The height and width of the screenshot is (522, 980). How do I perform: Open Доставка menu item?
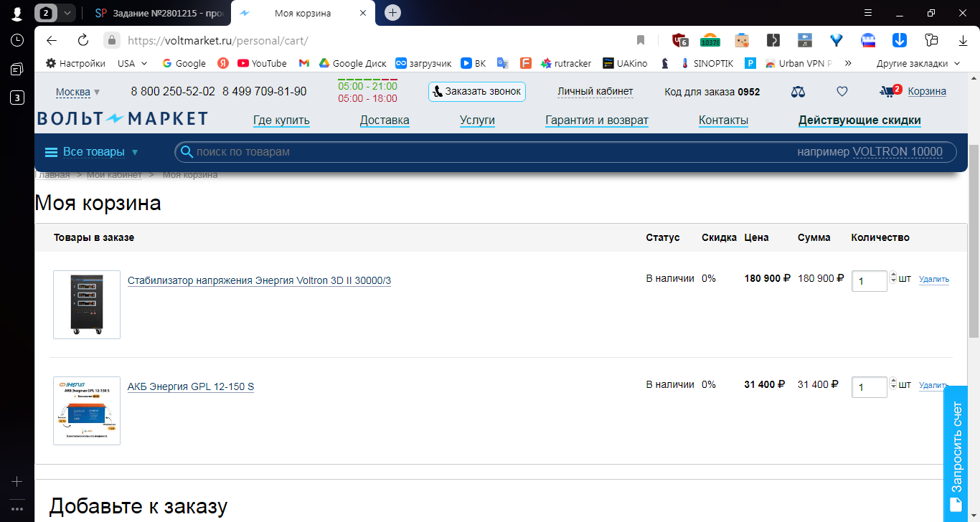385,120
